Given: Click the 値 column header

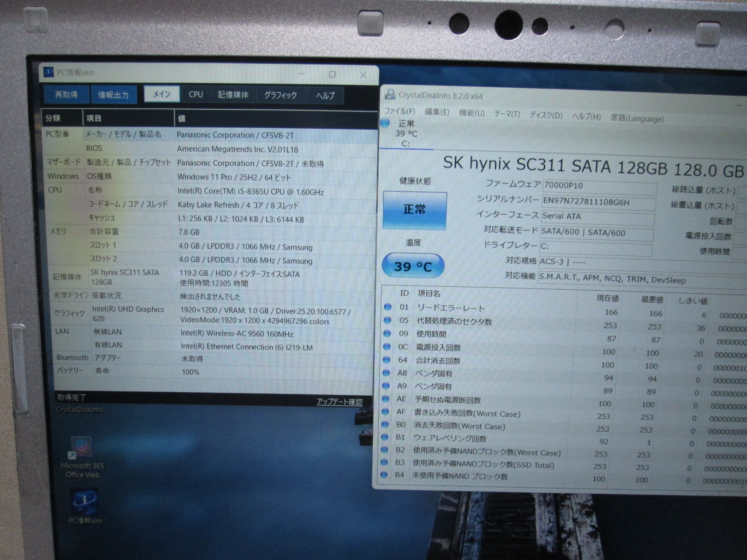Looking at the screenshot, I should [275, 119].
